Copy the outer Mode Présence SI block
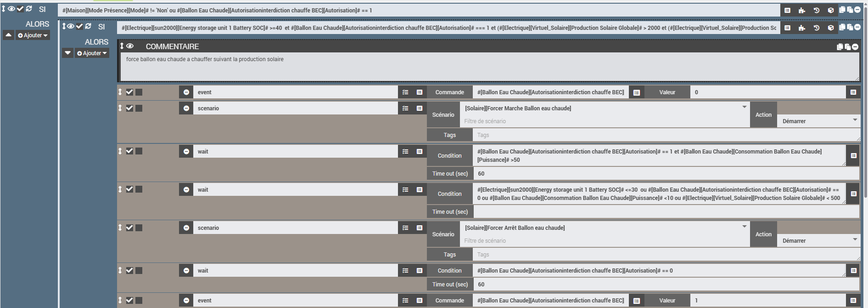 842,10
